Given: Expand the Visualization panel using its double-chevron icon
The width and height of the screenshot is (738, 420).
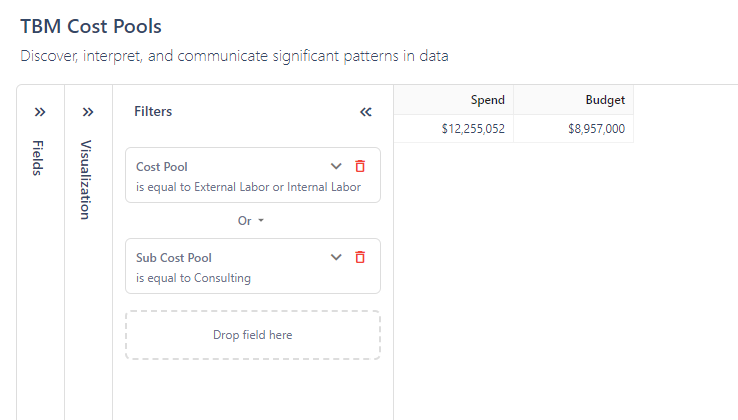Looking at the screenshot, I should [x=88, y=112].
